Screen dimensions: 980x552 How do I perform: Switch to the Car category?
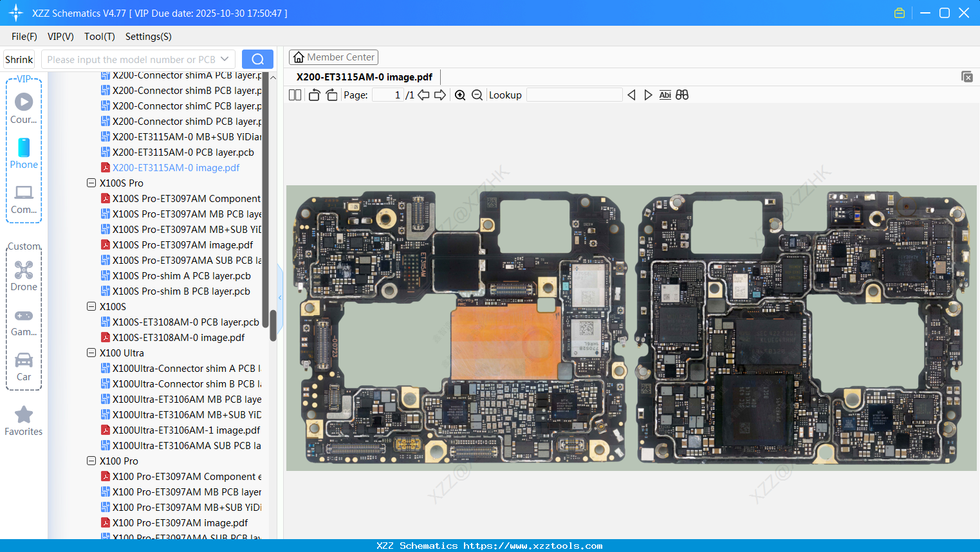(24, 367)
